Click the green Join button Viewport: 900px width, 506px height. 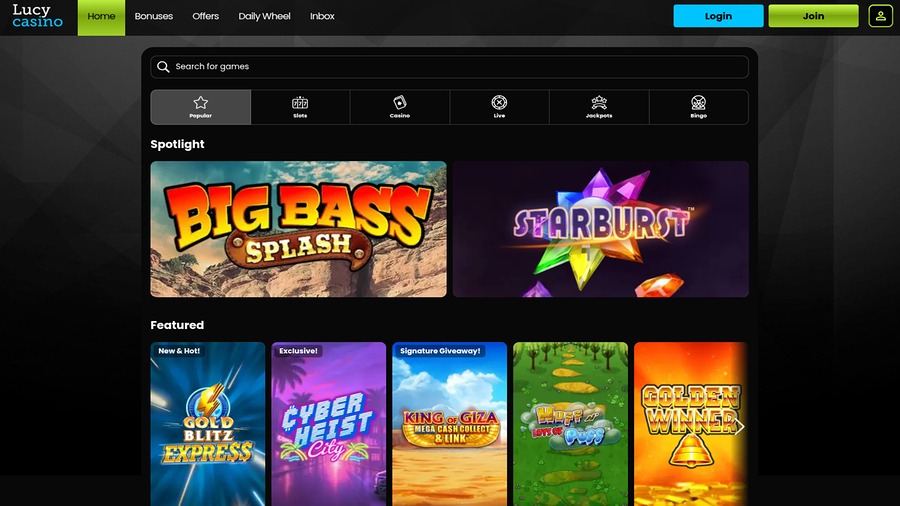tap(813, 16)
